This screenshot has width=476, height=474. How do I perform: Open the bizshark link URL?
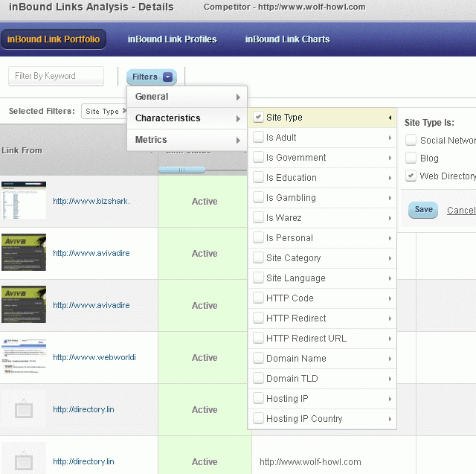91,201
